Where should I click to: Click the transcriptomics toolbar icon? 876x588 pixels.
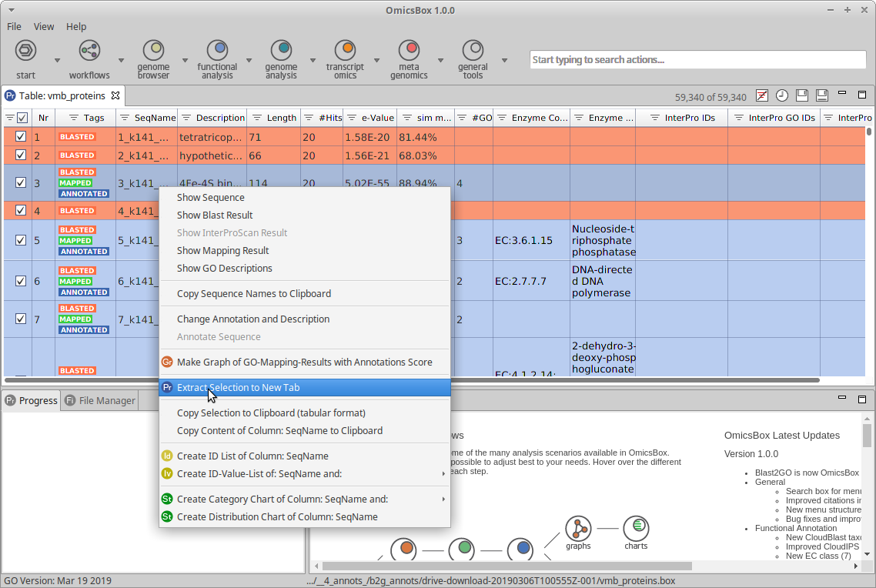tap(345, 52)
